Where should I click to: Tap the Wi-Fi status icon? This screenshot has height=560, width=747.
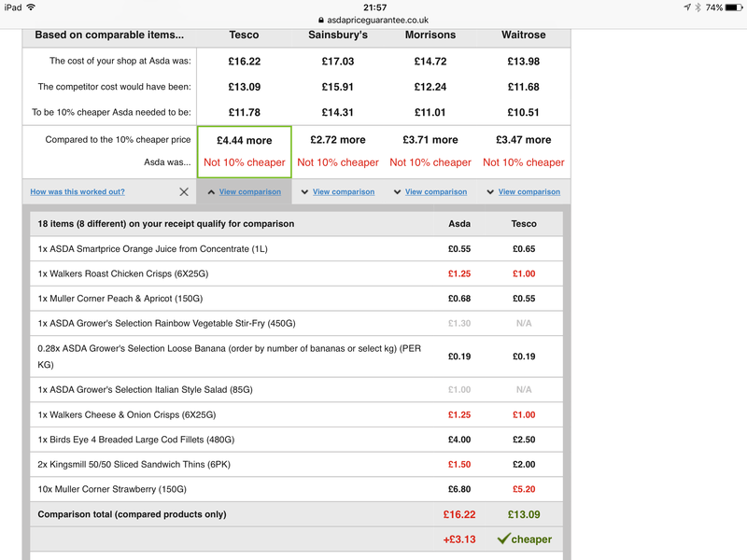pyautogui.click(x=31, y=7)
